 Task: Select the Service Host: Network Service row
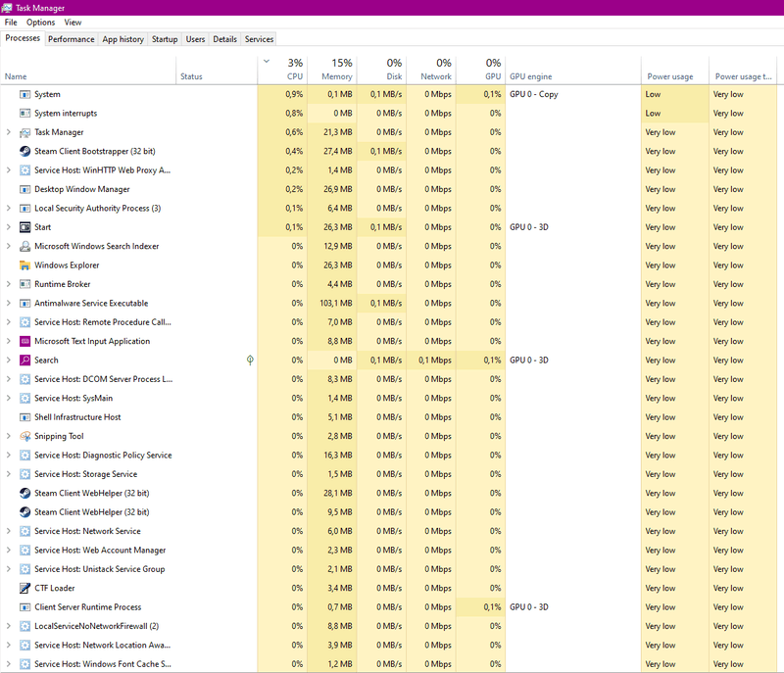pyautogui.click(x=389, y=531)
